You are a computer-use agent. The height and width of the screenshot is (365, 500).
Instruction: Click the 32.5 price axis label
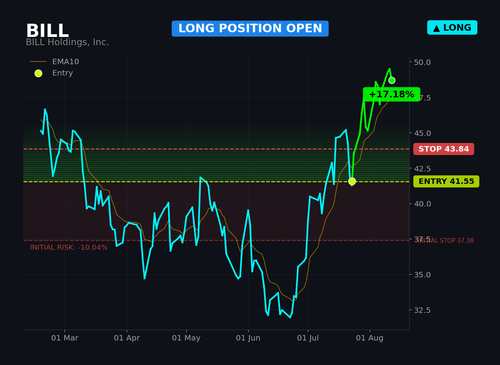point(422,310)
